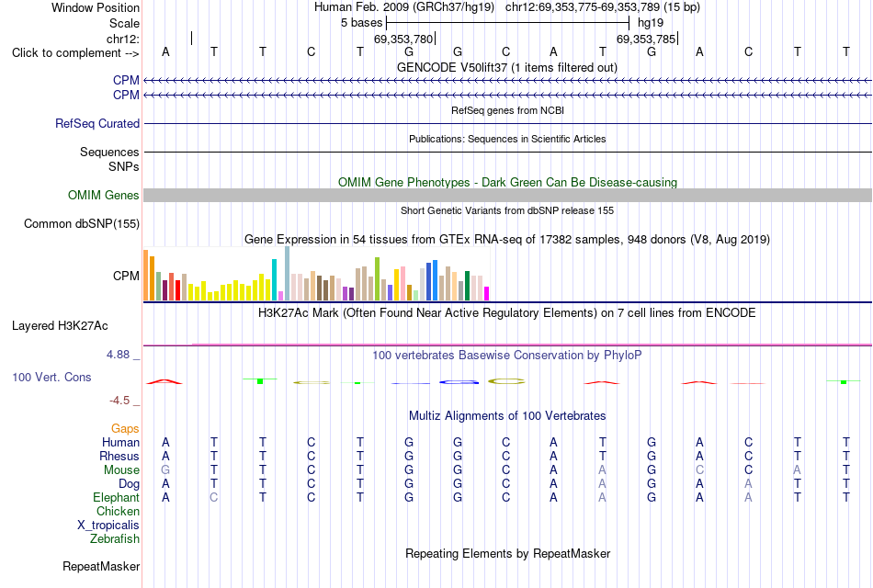873x588 pixels.
Task: Click the 69,353,780 position marker
Action: click(403, 39)
